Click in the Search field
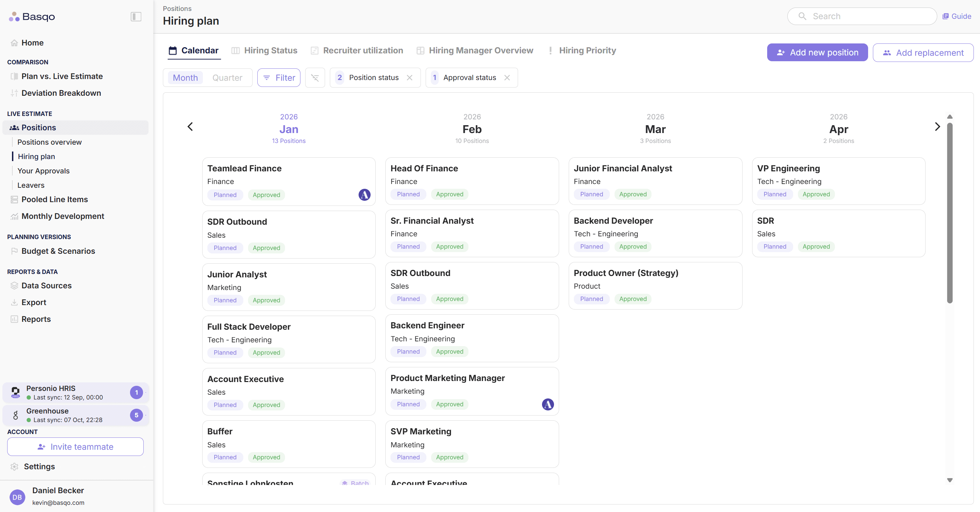Image resolution: width=980 pixels, height=512 pixels. tap(867, 16)
